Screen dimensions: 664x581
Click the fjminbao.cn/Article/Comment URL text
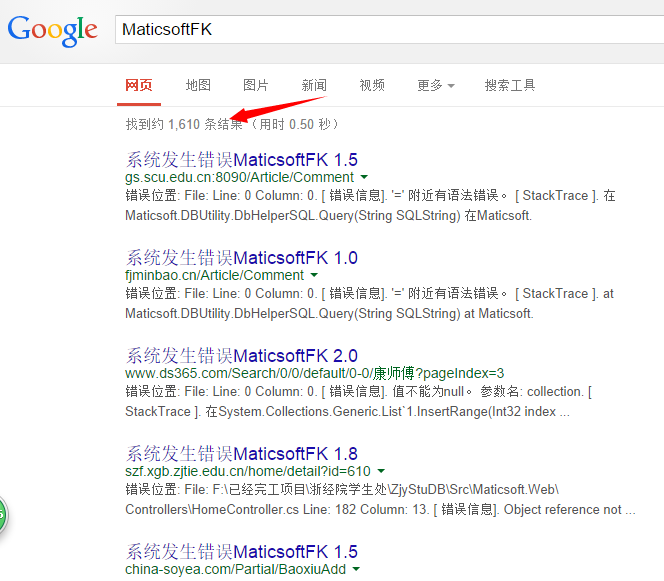[x=214, y=275]
